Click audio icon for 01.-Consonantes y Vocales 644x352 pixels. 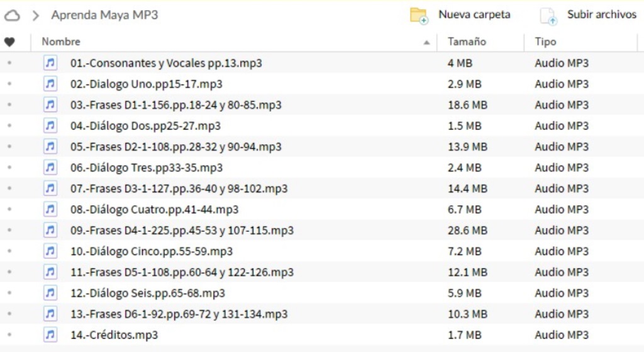coord(50,63)
